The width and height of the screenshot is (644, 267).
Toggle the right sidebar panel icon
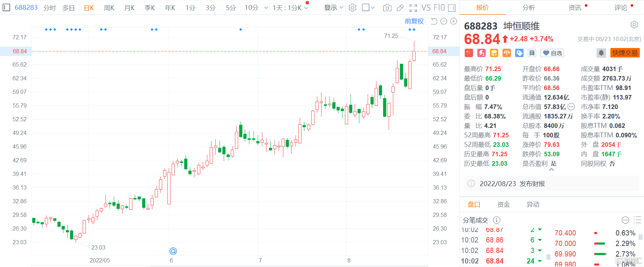click(x=452, y=8)
